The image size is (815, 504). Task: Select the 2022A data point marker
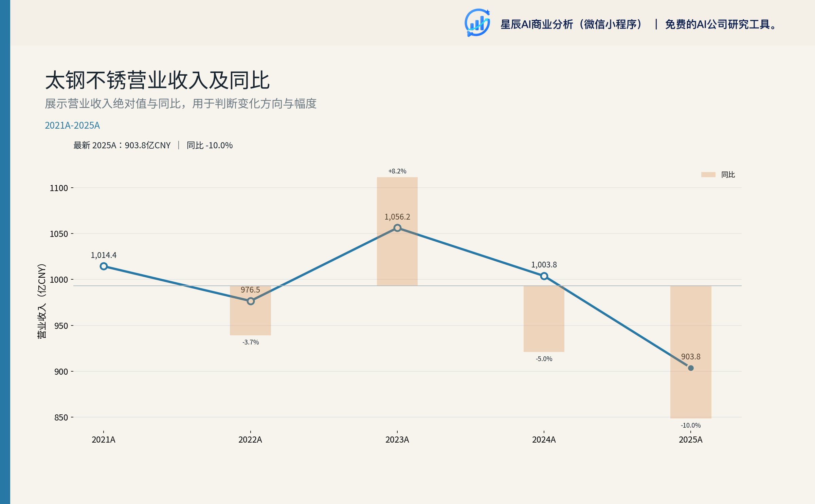(x=251, y=301)
